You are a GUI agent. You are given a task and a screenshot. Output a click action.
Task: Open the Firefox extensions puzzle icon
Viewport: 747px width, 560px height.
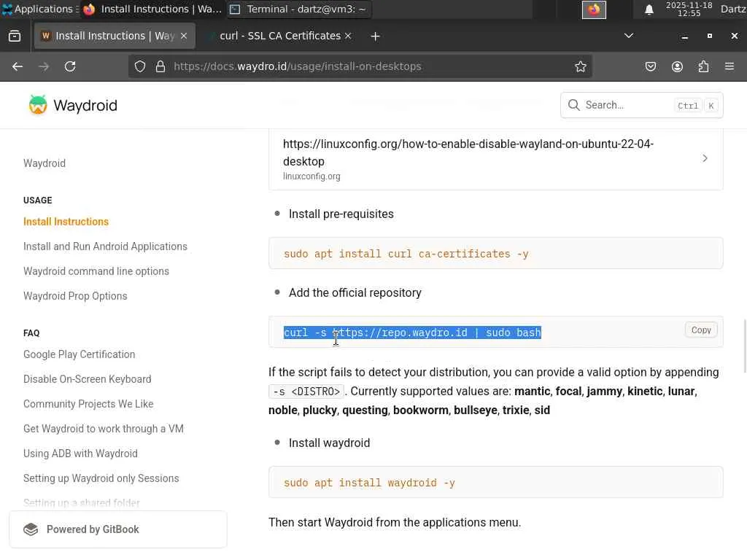click(703, 66)
